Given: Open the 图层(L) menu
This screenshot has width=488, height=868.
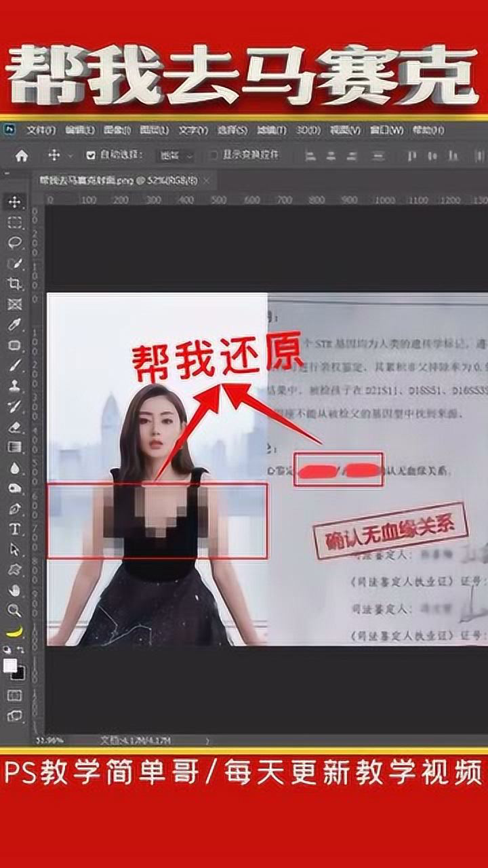Looking at the screenshot, I should tap(155, 130).
